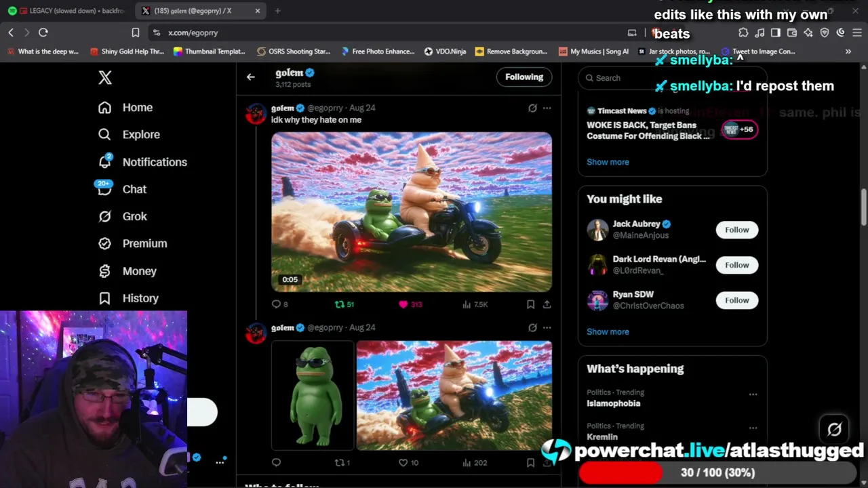Follow Jack Aubrey
The width and height of the screenshot is (868, 488).
(x=737, y=230)
